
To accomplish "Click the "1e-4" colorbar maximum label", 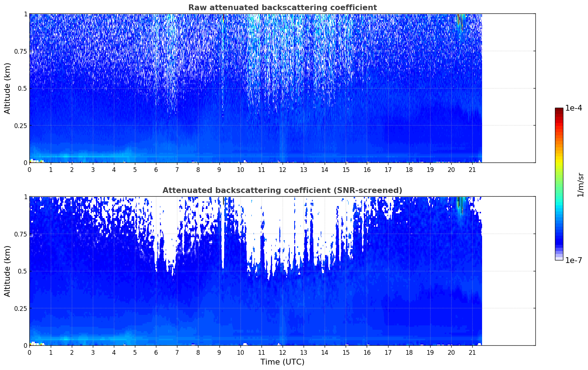I will pyautogui.click(x=573, y=108).
